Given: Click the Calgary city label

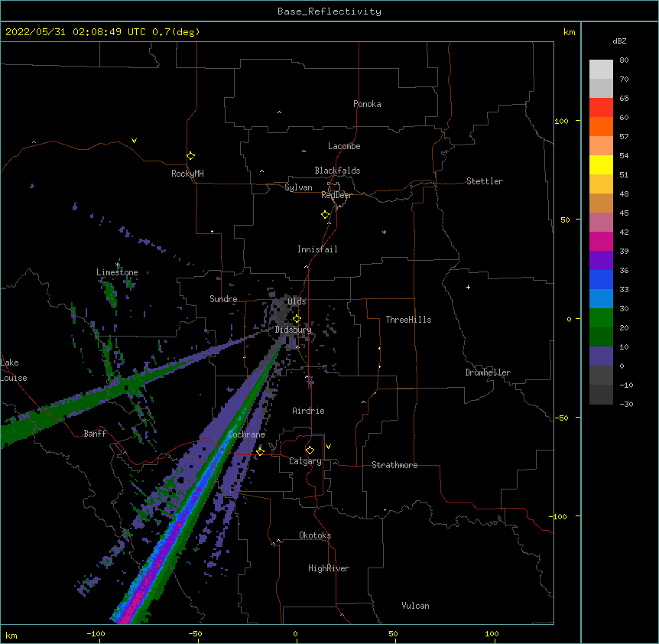Looking at the screenshot, I should click(305, 461).
